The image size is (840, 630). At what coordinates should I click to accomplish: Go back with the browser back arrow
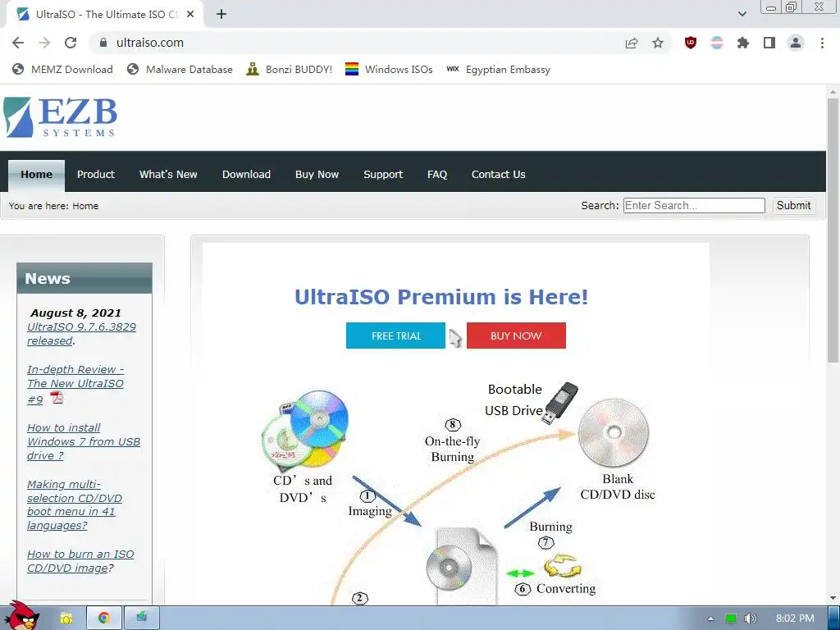point(18,43)
